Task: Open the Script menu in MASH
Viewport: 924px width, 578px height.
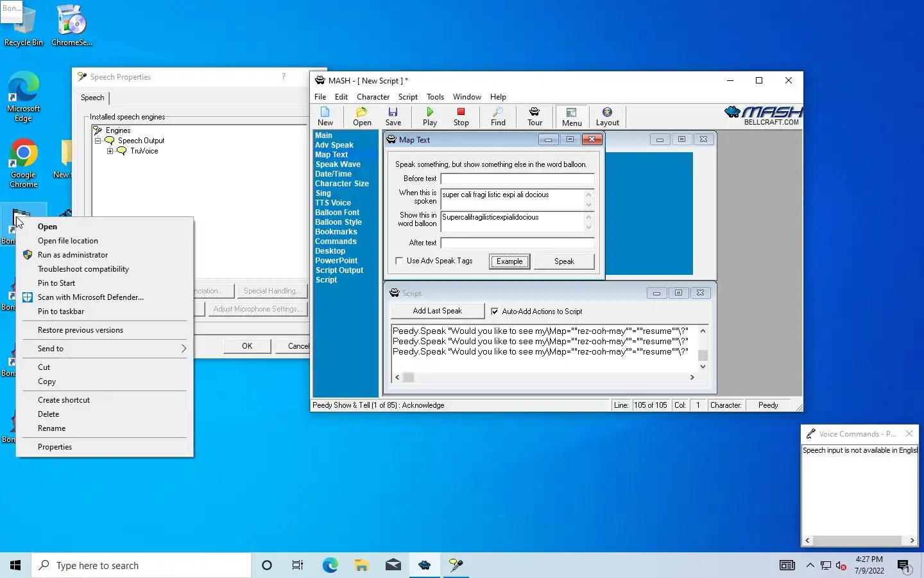Action: [x=408, y=97]
